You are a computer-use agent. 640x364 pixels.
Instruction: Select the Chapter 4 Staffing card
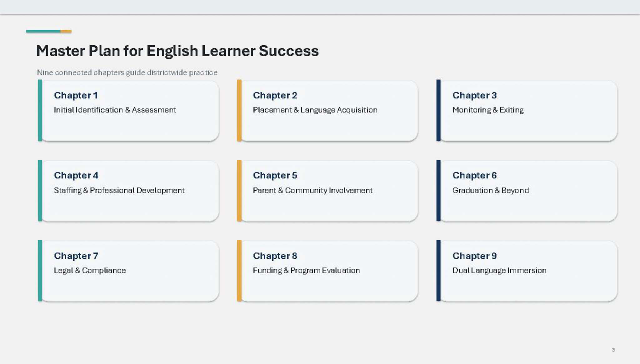pos(128,191)
